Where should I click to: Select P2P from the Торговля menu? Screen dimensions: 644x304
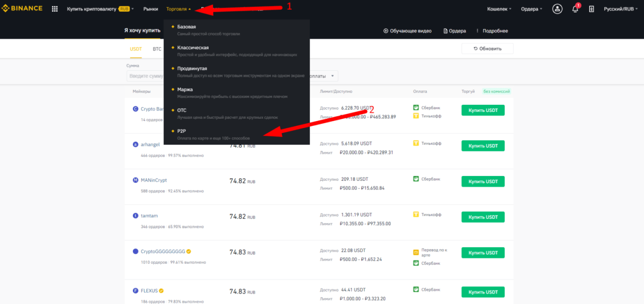point(181,131)
